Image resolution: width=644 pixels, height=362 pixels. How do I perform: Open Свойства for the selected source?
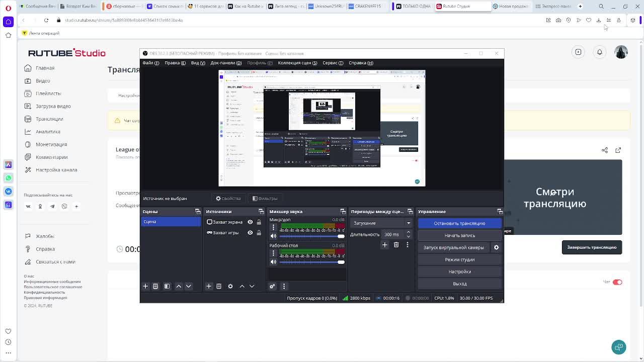pyautogui.click(x=228, y=199)
